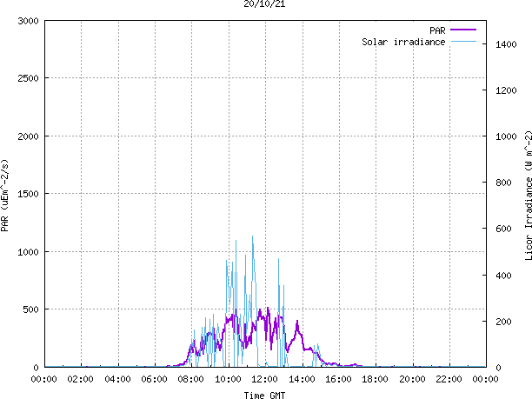Click the right axis value 1000
Image resolution: width=532 pixels, height=399 pixels.
tap(506, 136)
